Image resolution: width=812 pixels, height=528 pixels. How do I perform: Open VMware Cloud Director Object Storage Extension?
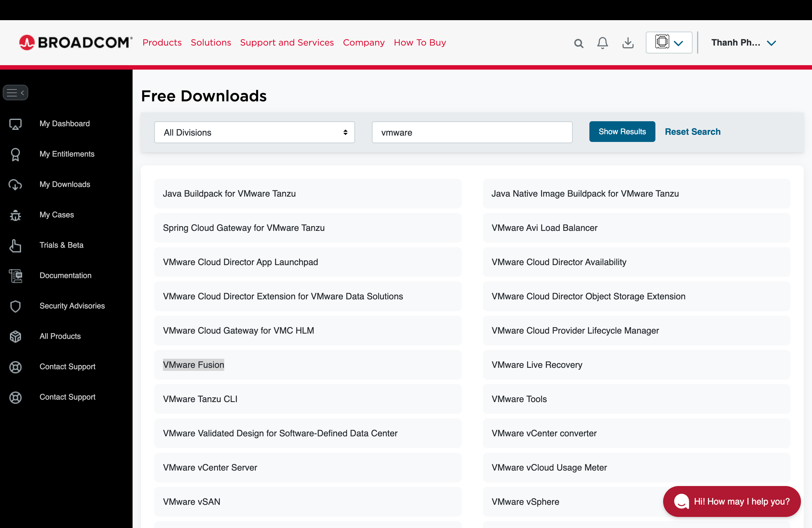click(636, 296)
